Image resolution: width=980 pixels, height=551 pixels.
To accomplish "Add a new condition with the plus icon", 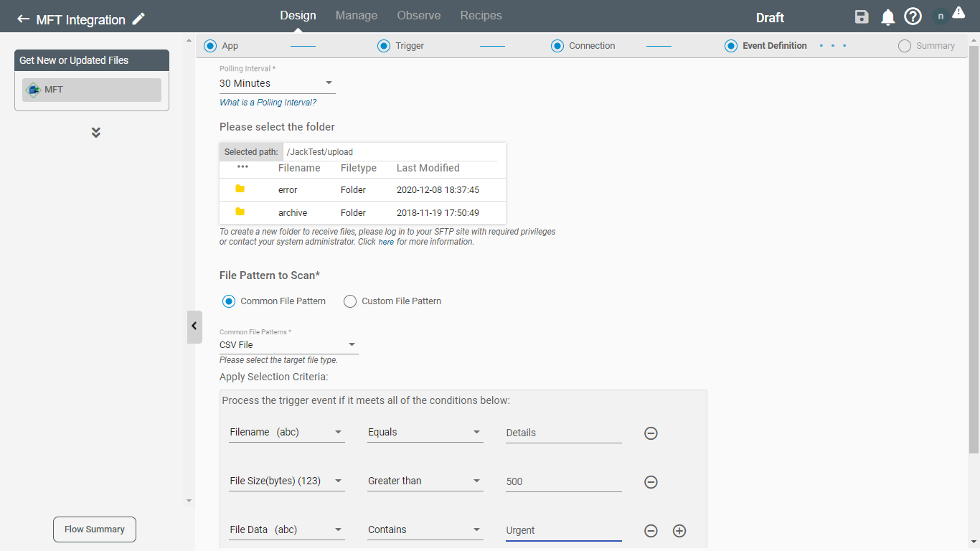I will tap(679, 531).
